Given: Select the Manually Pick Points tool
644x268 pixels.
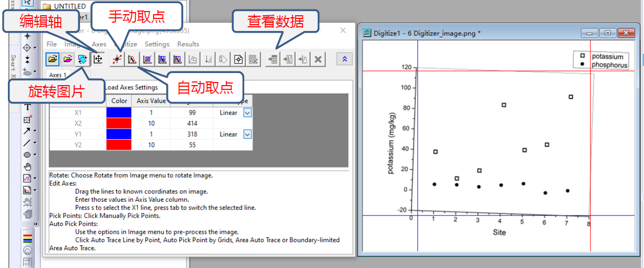Looking at the screenshot, I should (x=117, y=59).
